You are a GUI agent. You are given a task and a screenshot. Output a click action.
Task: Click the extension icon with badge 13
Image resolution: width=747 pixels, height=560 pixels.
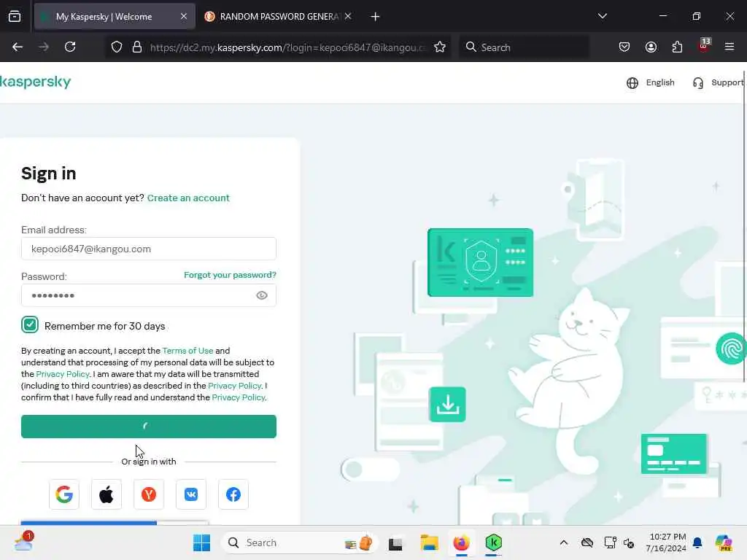point(704,46)
